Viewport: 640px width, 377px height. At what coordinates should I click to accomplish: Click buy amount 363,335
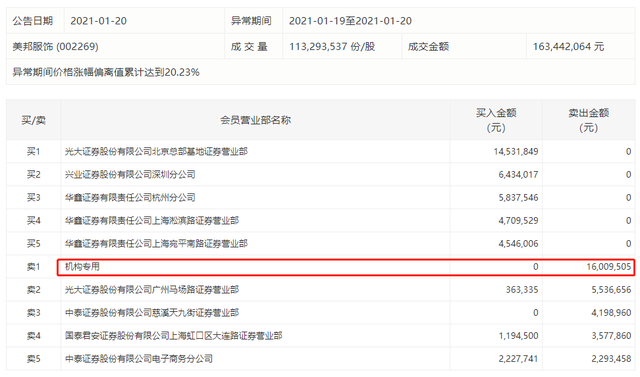click(522, 290)
